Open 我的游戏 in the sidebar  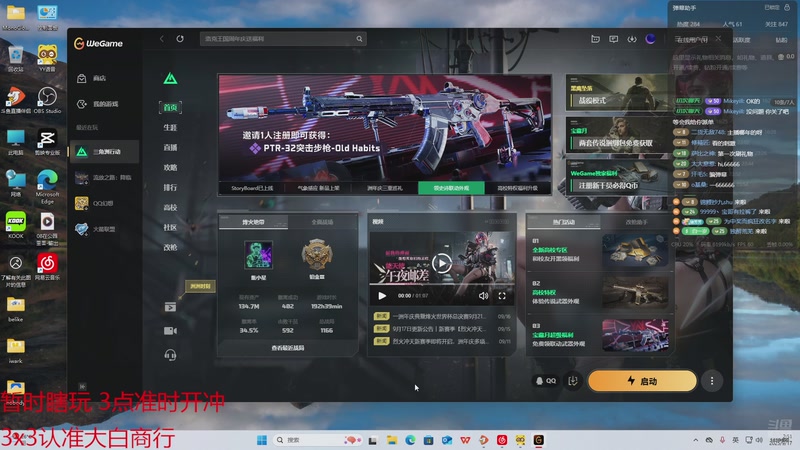[x=105, y=104]
